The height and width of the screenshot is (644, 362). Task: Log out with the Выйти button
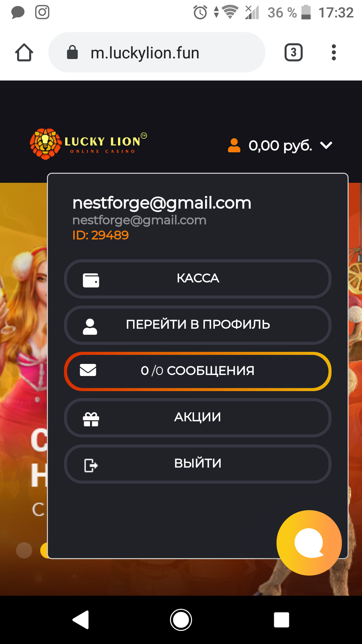[x=198, y=464]
